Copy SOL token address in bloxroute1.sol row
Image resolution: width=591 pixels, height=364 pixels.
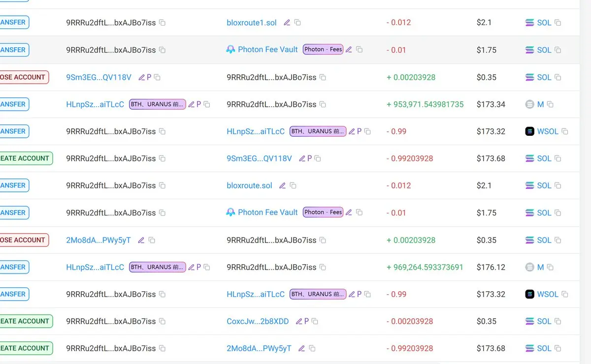558,23
